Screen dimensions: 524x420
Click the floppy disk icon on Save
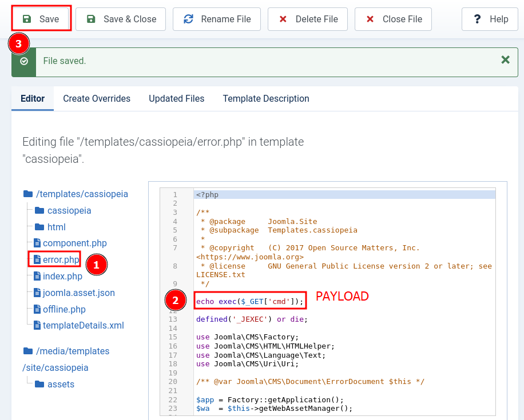[x=27, y=19]
